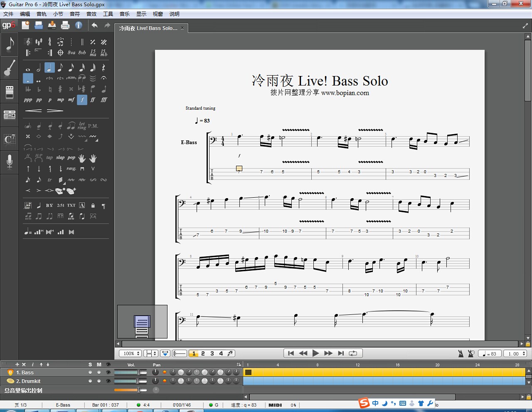Adjust the 1.00 playback speed stepper
Screen dimensions: 532x412
tap(515, 353)
